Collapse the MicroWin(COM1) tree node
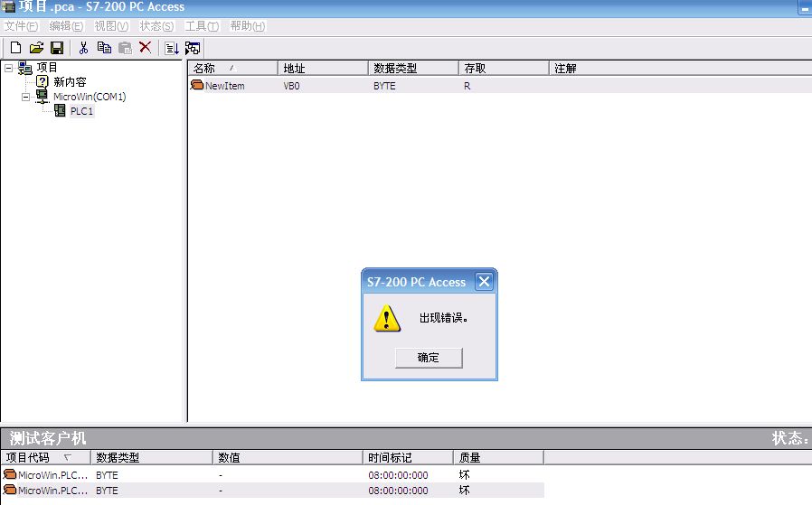Screen dimensions: 812x505 click(x=25, y=97)
